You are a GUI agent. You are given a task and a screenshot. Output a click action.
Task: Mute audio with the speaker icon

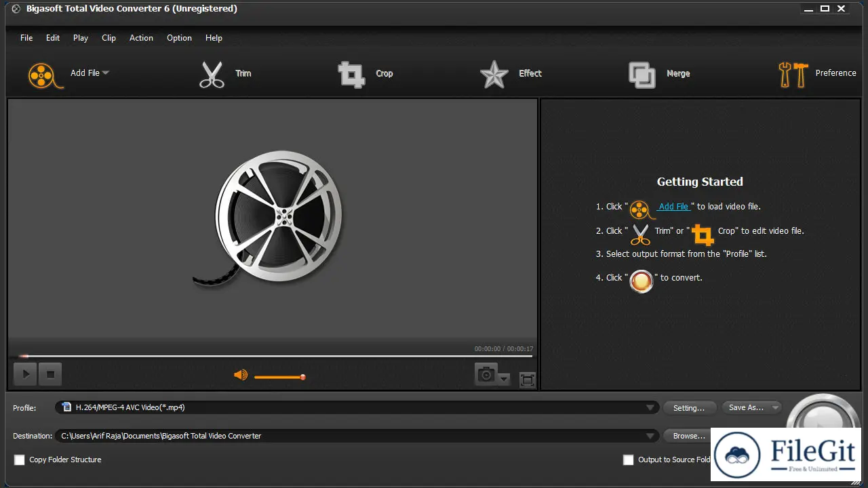click(x=240, y=375)
